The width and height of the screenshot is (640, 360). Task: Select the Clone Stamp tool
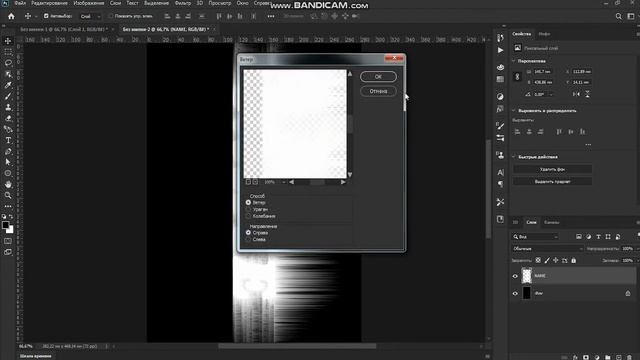(x=8, y=107)
